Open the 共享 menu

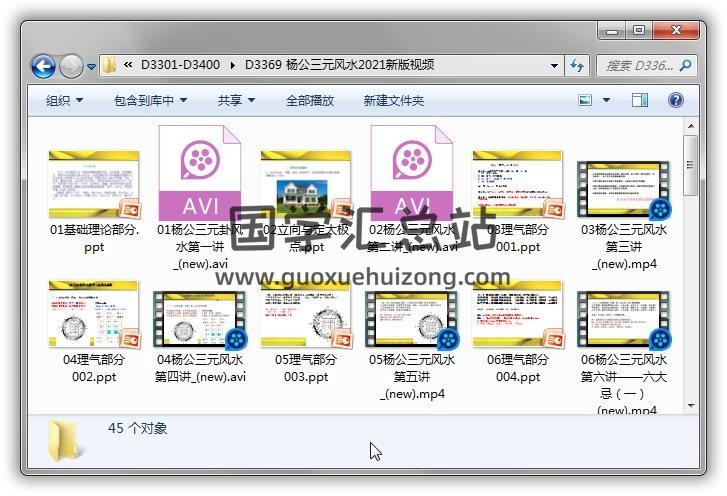236,101
